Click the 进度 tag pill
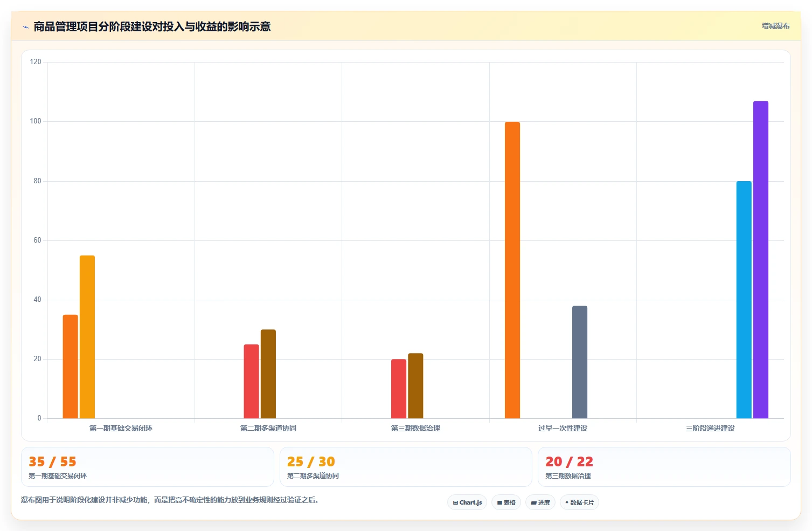The width and height of the screenshot is (812, 531). click(x=540, y=502)
